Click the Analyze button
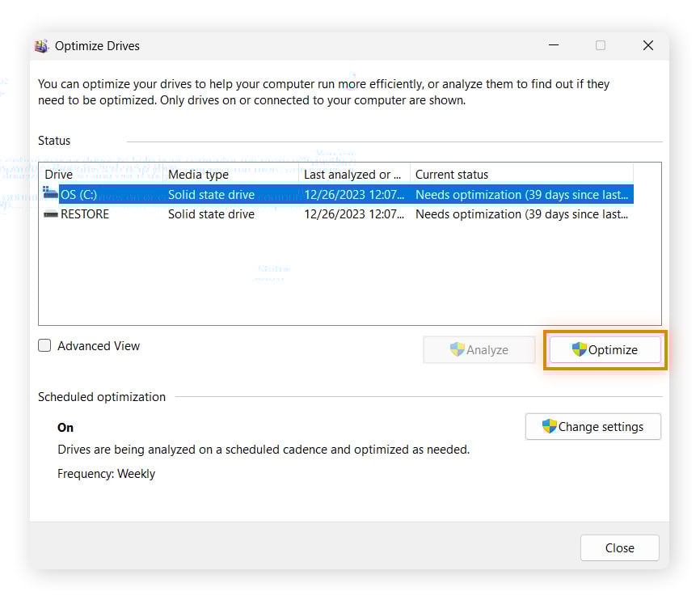Image resolution: width=700 pixels, height=600 pixels. 479,350
